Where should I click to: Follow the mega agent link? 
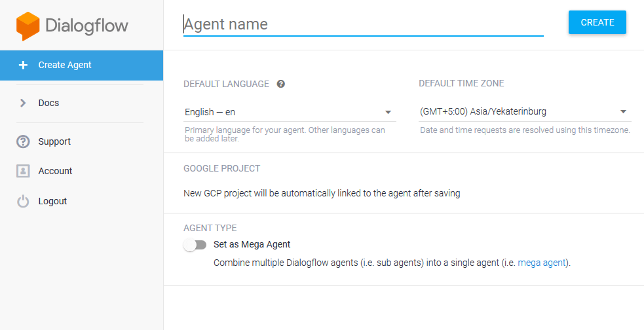point(542,263)
